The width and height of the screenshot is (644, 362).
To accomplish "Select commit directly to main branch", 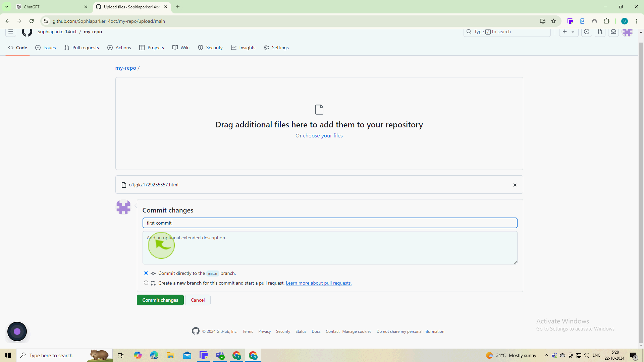I will click(146, 273).
